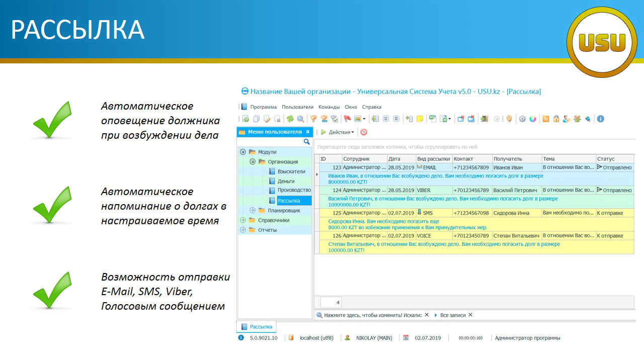Sort by the Сотрудник column header
Viewport: 644px width, 362px height.
(364, 159)
